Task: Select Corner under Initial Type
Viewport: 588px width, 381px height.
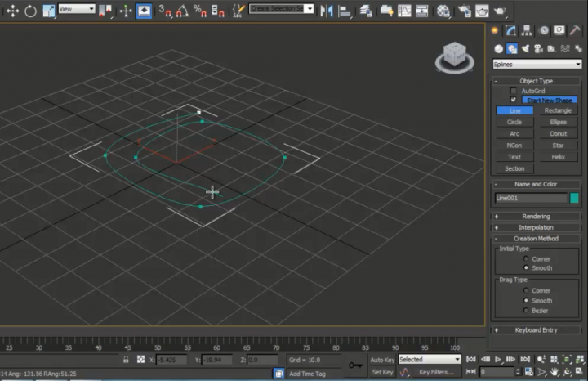Action: [525, 258]
